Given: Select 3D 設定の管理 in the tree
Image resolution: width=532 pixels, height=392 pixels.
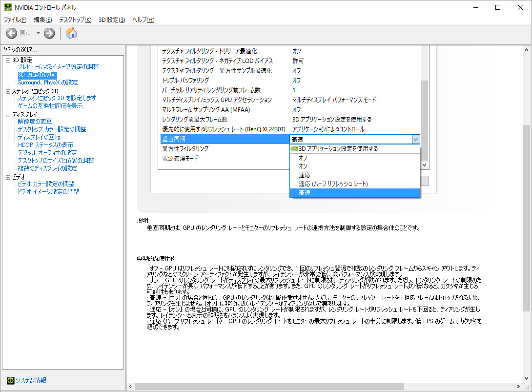Looking at the screenshot, I should coord(37,75).
